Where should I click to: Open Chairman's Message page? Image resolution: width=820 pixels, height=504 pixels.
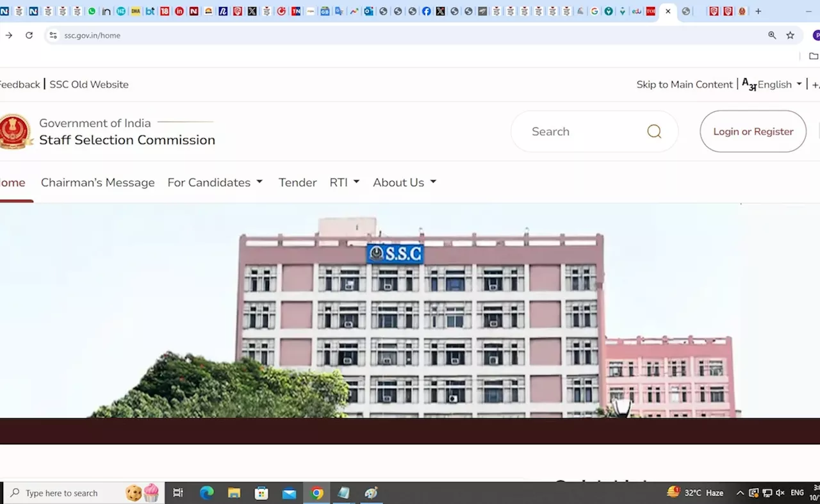pos(97,183)
